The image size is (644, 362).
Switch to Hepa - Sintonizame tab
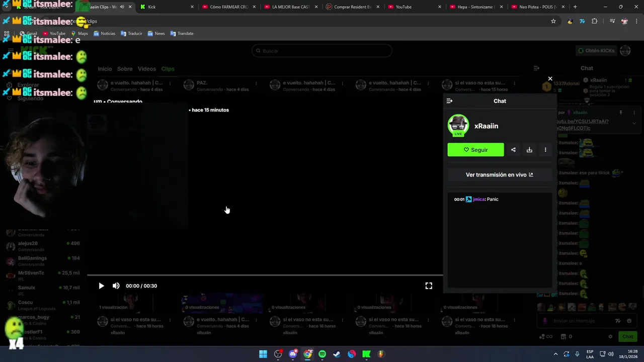click(x=476, y=7)
